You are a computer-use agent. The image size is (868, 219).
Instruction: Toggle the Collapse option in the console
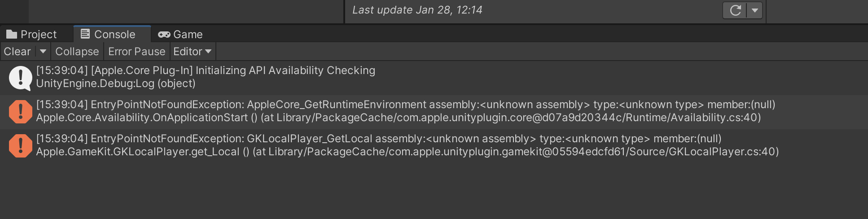click(x=77, y=52)
